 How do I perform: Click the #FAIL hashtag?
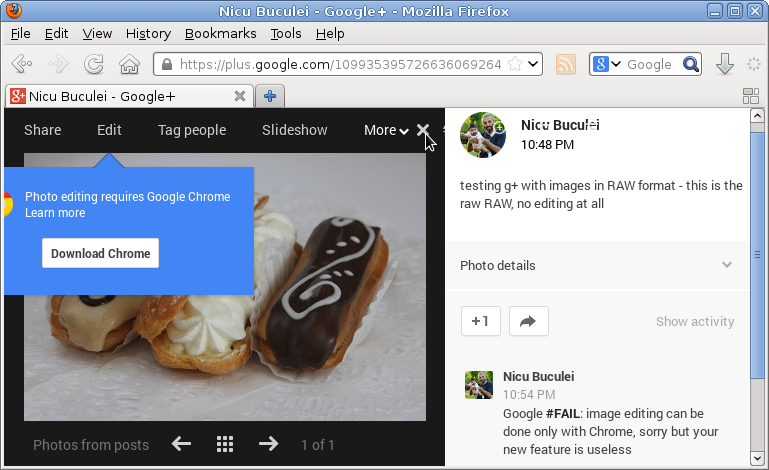coord(563,414)
